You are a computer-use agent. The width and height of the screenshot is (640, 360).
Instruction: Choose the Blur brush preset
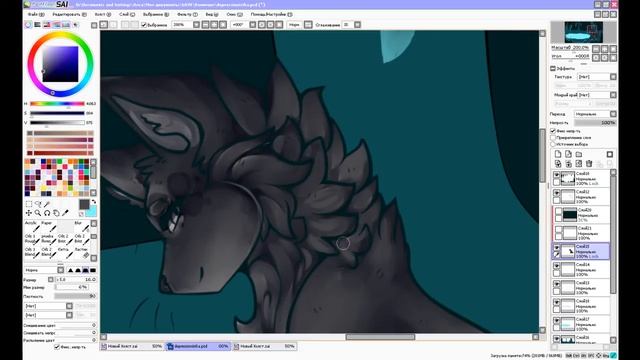coord(82,226)
